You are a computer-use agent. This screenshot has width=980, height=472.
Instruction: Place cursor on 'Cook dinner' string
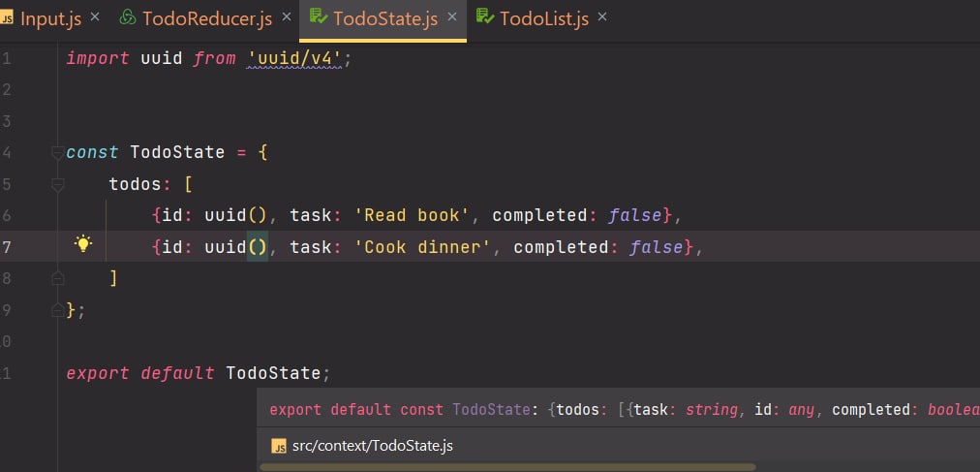422,247
